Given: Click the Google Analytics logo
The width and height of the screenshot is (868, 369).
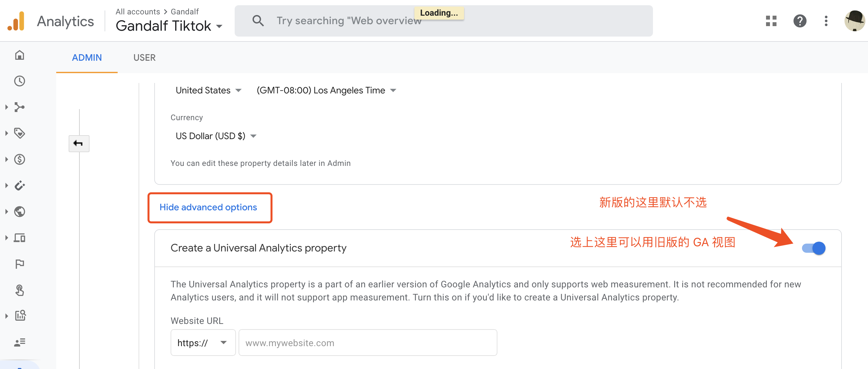Looking at the screenshot, I should tap(16, 21).
